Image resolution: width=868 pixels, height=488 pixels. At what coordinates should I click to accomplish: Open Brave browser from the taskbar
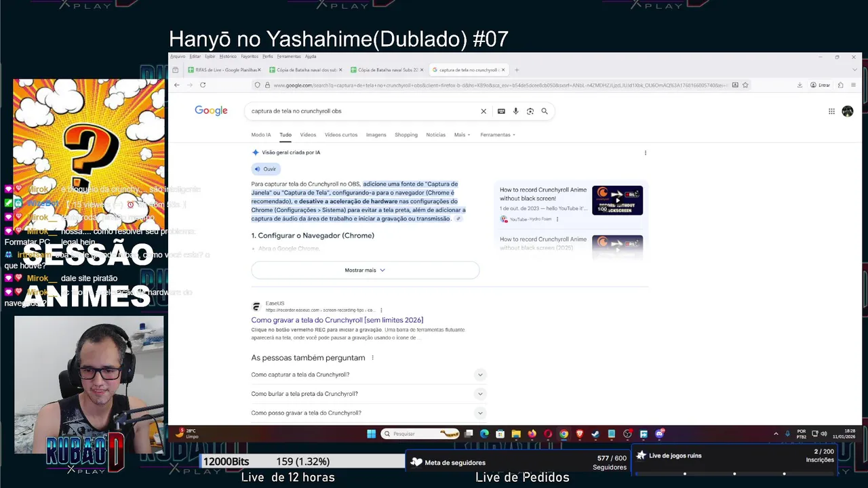pos(580,434)
